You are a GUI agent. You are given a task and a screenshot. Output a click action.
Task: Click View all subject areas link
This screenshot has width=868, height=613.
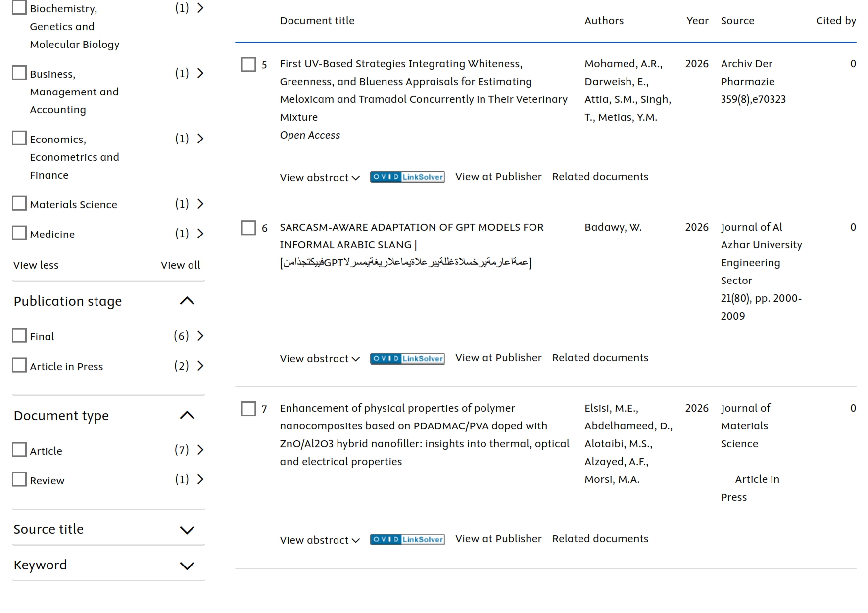tap(181, 265)
